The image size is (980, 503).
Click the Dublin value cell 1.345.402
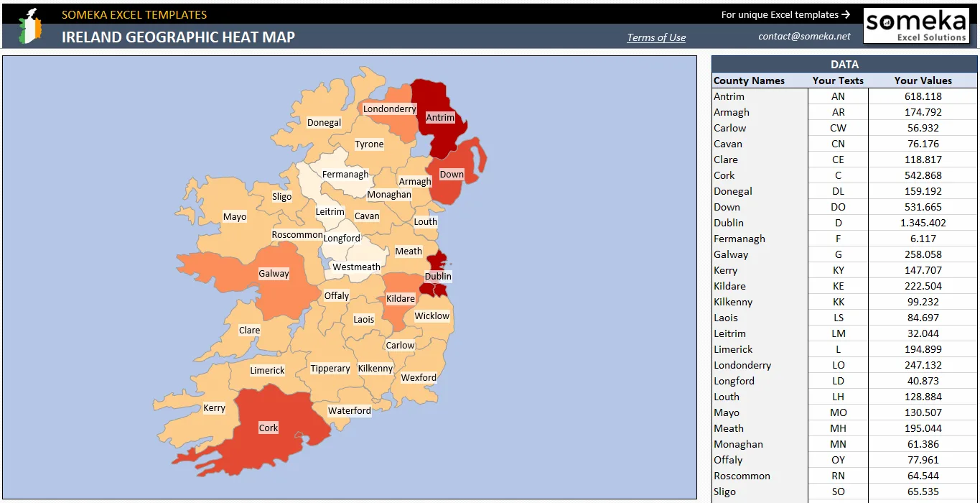point(923,223)
